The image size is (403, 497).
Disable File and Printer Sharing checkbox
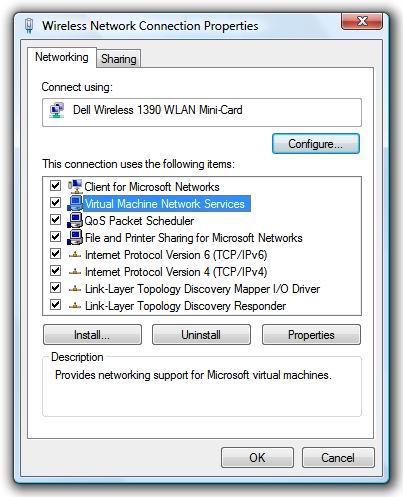[x=55, y=236]
